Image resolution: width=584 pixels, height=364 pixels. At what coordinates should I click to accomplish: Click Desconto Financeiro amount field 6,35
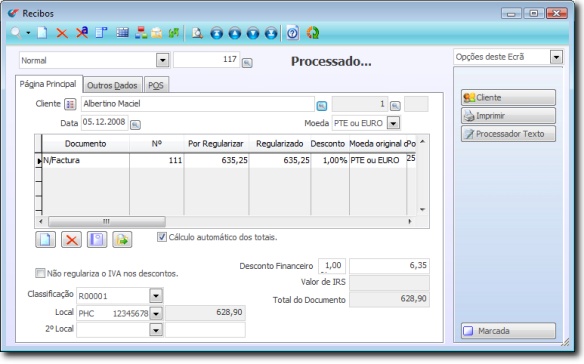[389, 266]
